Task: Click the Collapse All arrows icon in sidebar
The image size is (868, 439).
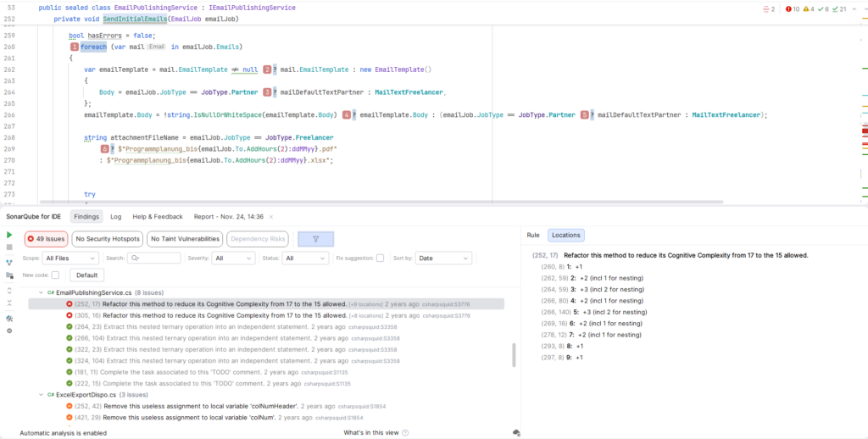Action: click(9, 303)
